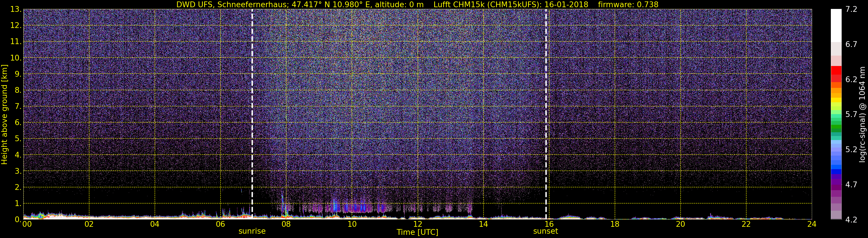Click the height axis tick label '8.'
The image size is (868, 238).
coord(18,90)
